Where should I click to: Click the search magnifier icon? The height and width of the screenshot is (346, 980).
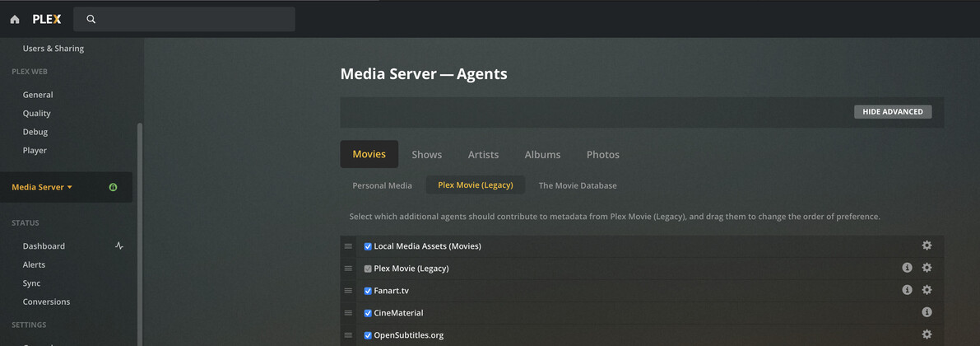(91, 20)
